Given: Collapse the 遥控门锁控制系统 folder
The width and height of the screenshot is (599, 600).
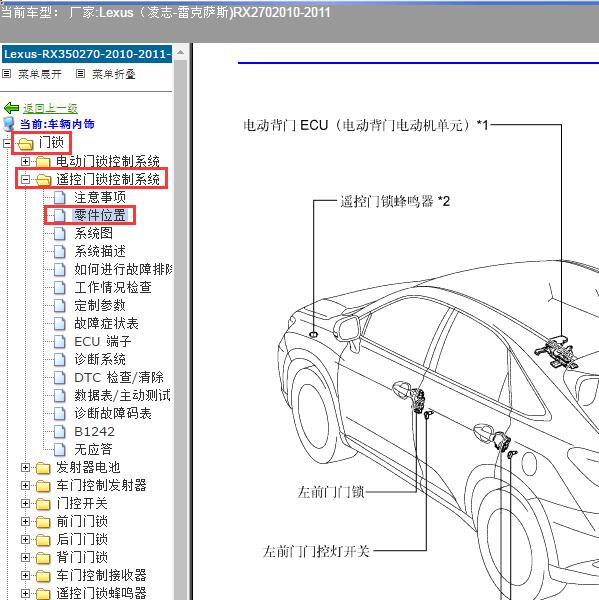Looking at the screenshot, I should 25,179.
